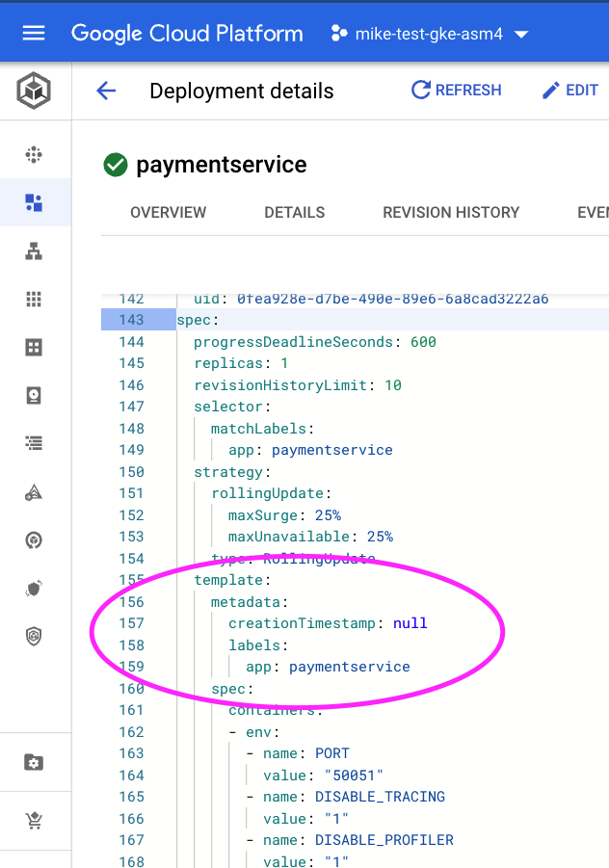Refresh the deployment details

pyautogui.click(x=456, y=90)
